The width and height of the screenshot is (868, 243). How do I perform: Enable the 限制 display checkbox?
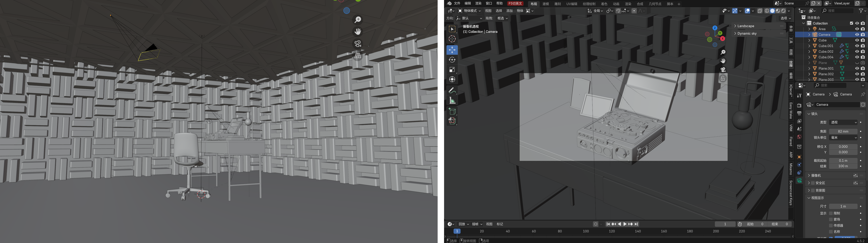(831, 213)
